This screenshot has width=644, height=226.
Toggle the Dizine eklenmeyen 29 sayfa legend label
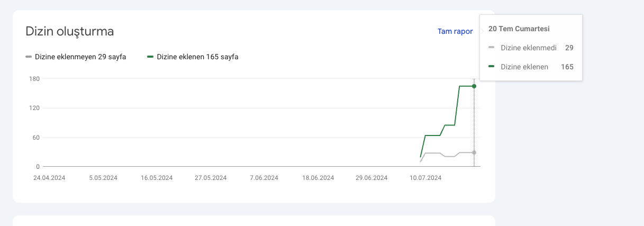(80, 57)
